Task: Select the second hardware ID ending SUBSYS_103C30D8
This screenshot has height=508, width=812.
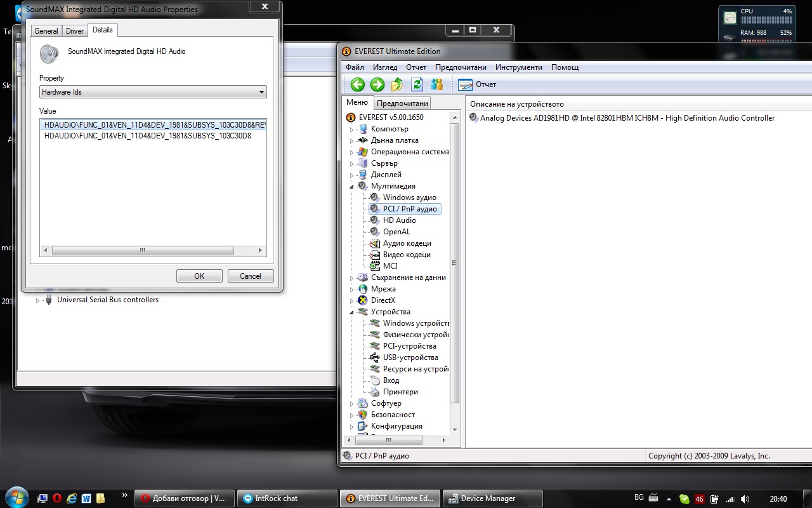Action: click(148, 135)
